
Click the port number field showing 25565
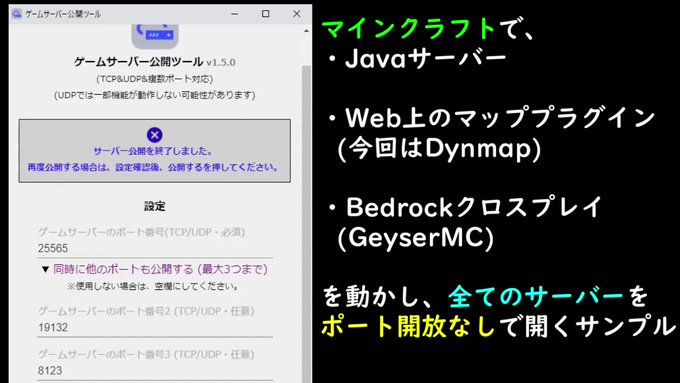coord(155,249)
